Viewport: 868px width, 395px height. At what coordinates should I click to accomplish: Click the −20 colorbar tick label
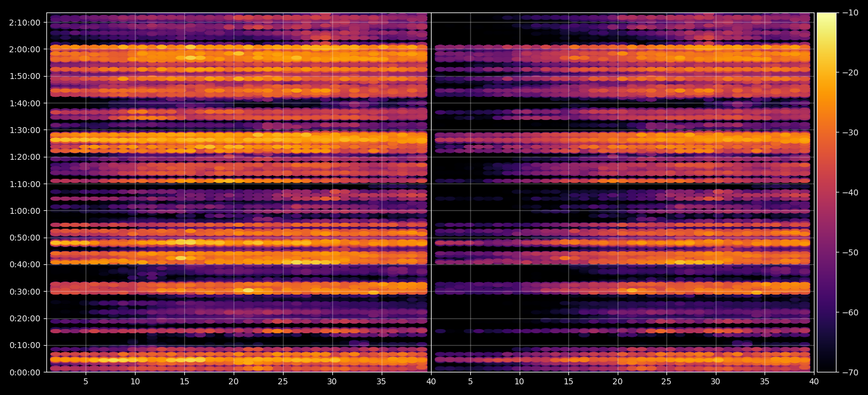pyautogui.click(x=850, y=72)
